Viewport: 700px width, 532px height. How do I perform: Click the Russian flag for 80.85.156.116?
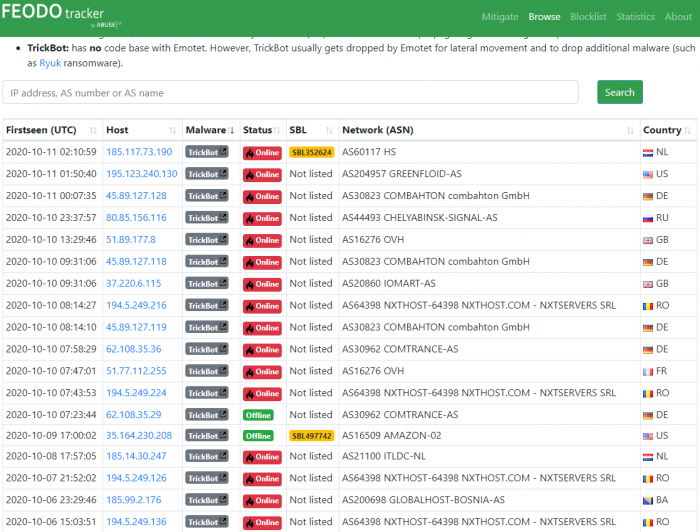pos(648,218)
